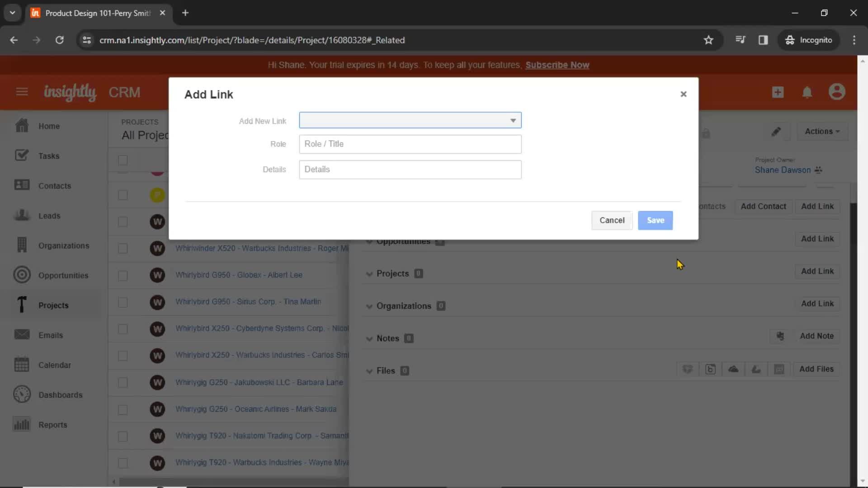The width and height of the screenshot is (868, 488).
Task: Select the Organizations sidebar icon
Action: pos(21,245)
